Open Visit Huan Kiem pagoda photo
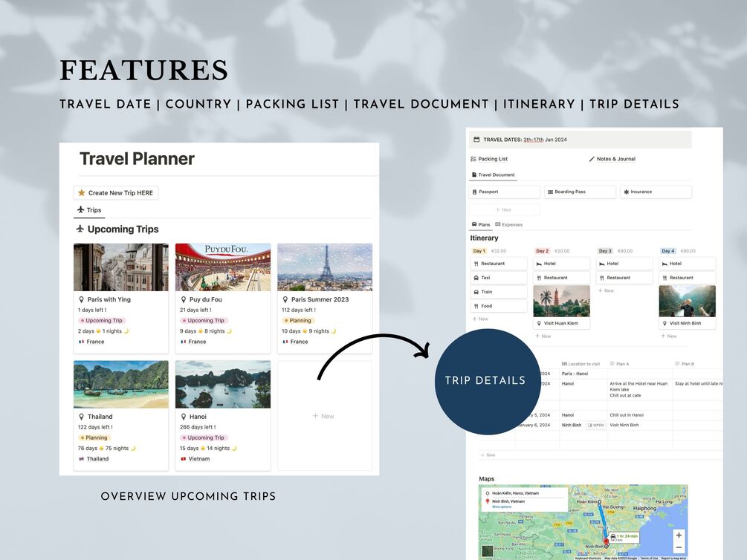Image resolution: width=747 pixels, height=560 pixels. click(x=562, y=301)
